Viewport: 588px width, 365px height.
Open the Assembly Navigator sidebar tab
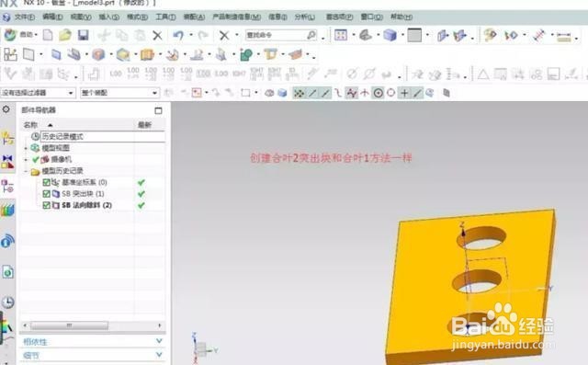point(7,138)
